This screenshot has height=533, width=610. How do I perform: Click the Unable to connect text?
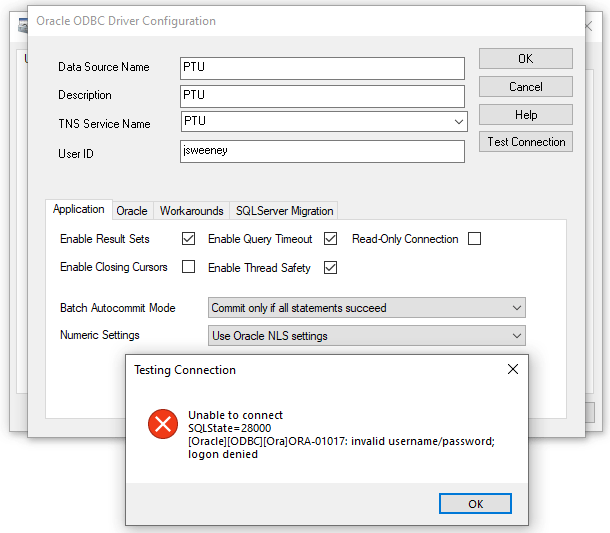[x=235, y=415]
